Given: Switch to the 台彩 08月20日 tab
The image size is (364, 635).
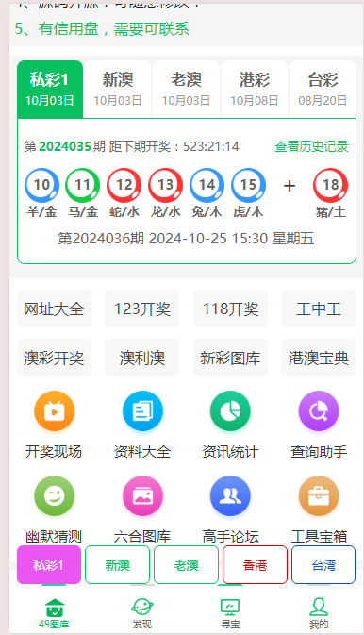Looking at the screenshot, I should [x=323, y=89].
